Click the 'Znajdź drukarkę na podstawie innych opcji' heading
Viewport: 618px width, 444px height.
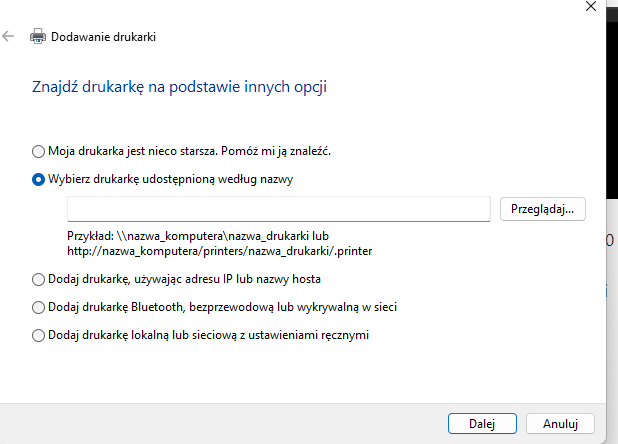tap(179, 87)
